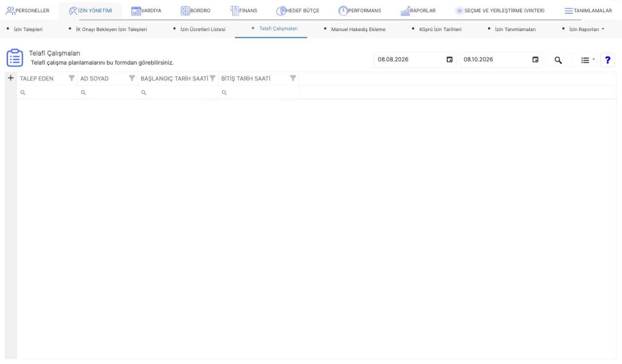Sort by BİTİŞ TARİH SAATİ column header
This screenshot has height=364, width=622.
click(x=246, y=78)
